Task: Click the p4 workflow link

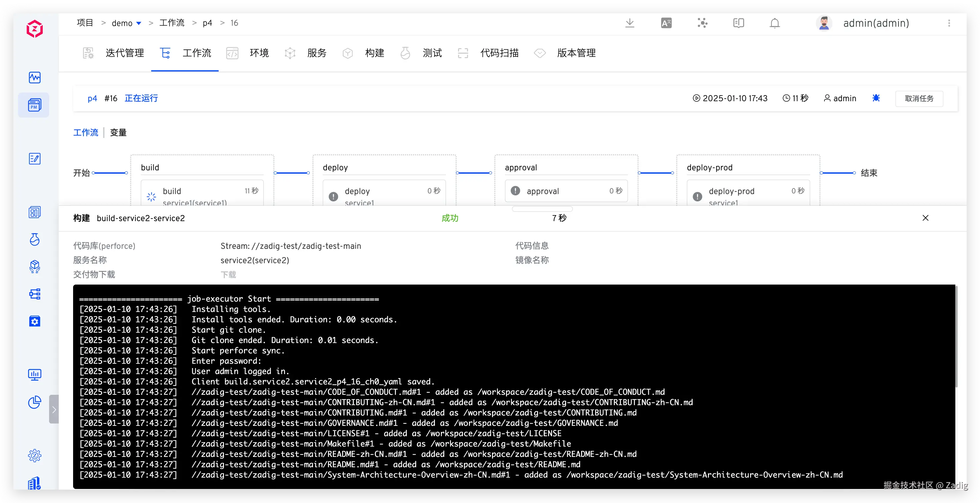Action: click(92, 98)
